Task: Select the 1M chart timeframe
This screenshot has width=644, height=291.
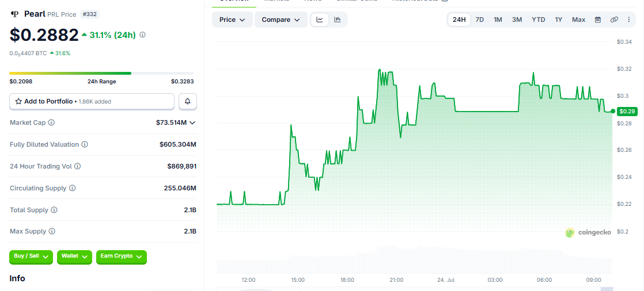Action: point(498,19)
